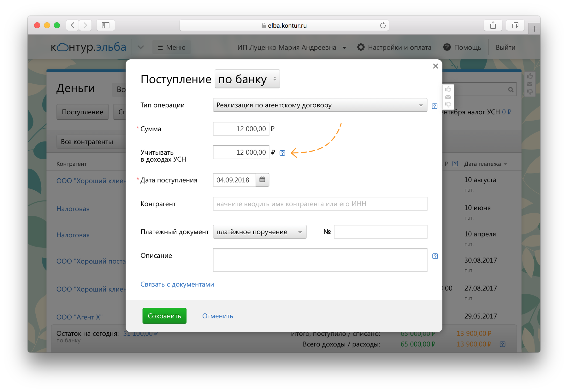Click the payment document № field
Viewport: 568px width, 392px height.
pyautogui.click(x=380, y=232)
